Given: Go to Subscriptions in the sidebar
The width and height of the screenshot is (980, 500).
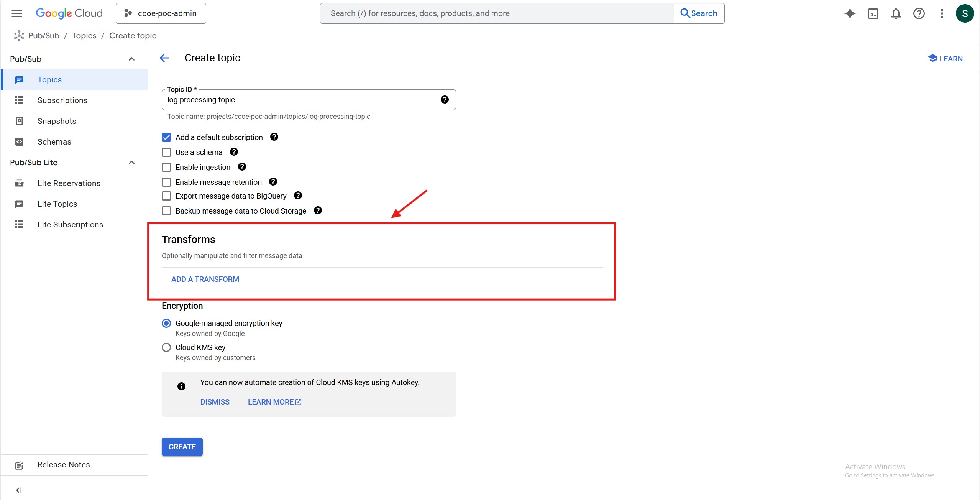Looking at the screenshot, I should (62, 100).
